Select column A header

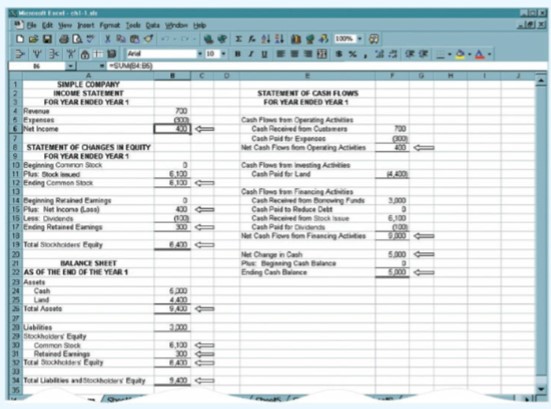point(88,76)
